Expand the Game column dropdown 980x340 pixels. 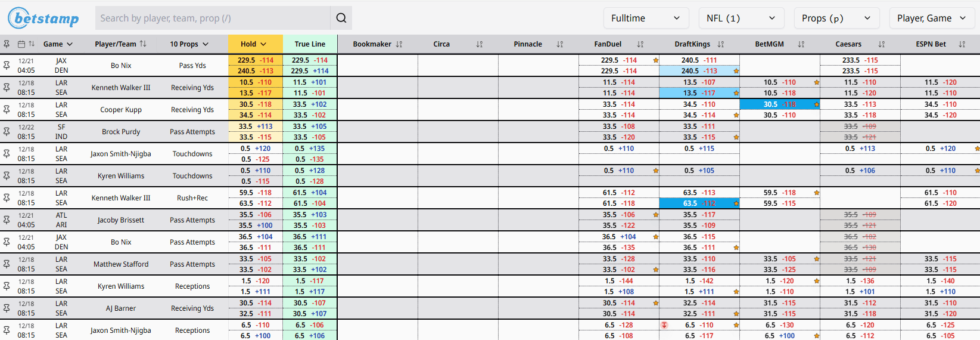(x=58, y=44)
